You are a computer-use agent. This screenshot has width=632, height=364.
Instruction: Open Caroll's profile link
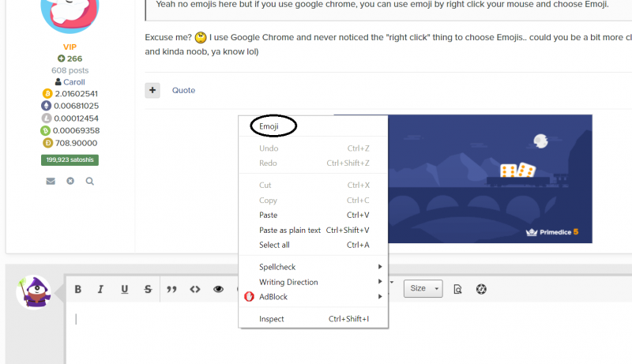pyautogui.click(x=74, y=82)
